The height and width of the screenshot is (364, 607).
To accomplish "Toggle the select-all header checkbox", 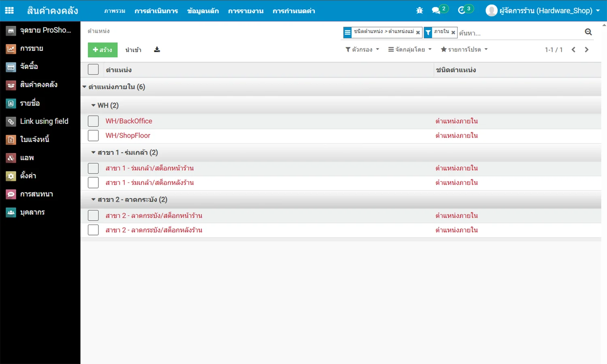I will 93,70.
